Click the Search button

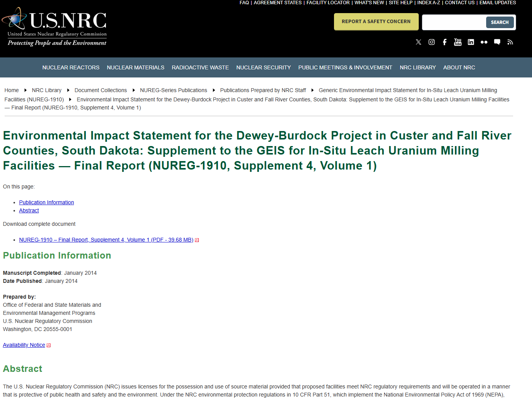pyautogui.click(x=500, y=22)
